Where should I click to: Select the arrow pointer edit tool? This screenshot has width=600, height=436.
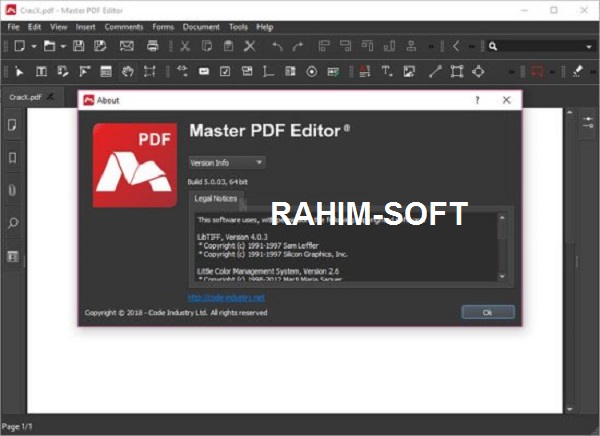19,72
